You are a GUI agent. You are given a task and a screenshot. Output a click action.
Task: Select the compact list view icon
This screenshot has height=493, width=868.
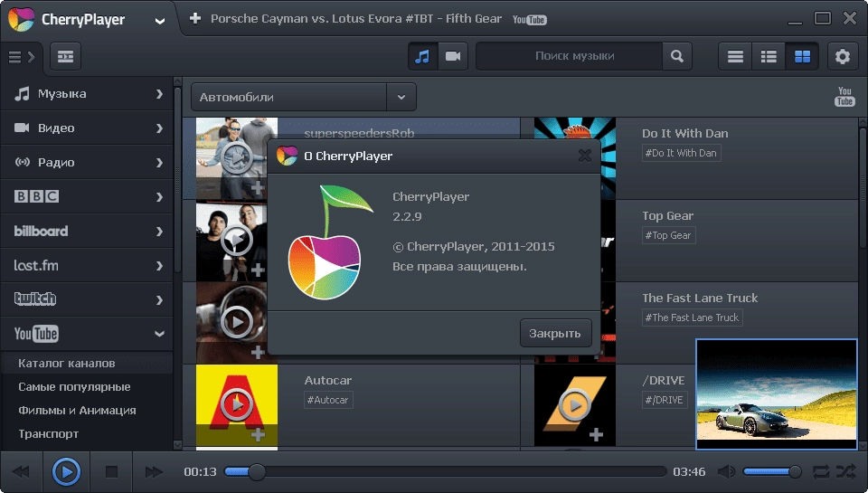(x=735, y=56)
